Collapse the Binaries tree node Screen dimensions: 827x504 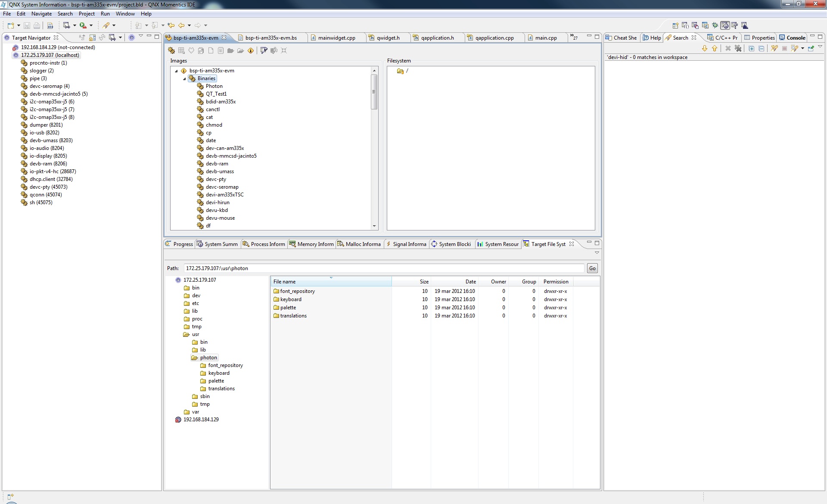click(x=184, y=79)
